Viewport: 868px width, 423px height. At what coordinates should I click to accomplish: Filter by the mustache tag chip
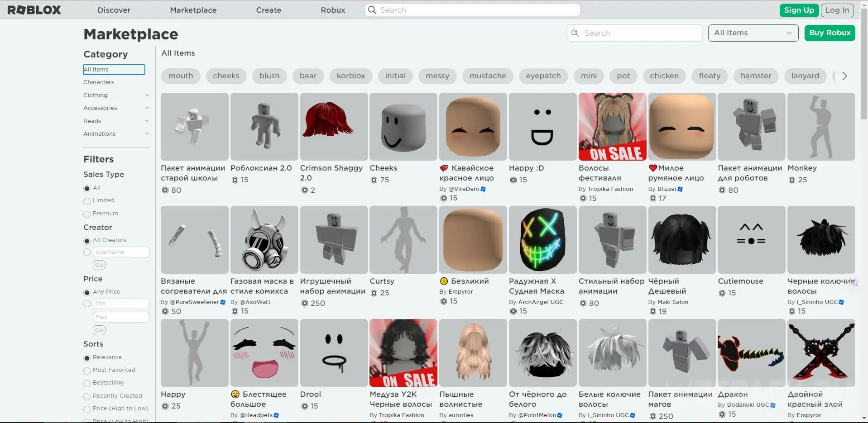pyautogui.click(x=488, y=76)
